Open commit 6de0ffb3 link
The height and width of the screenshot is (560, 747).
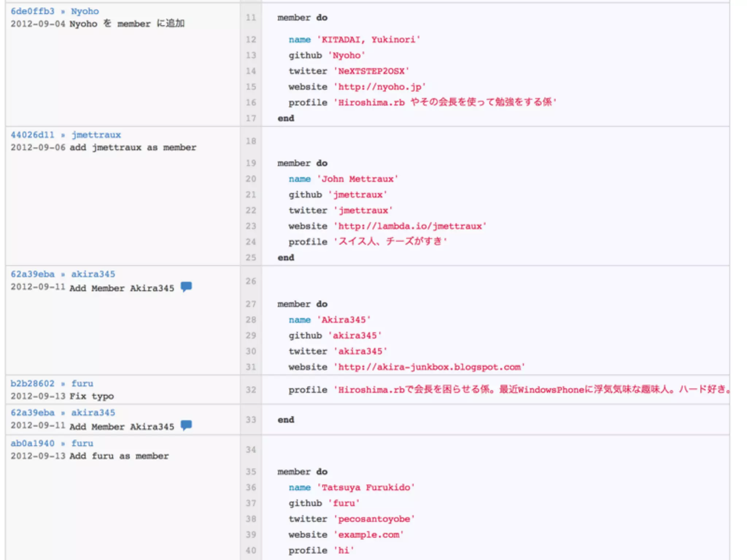[x=32, y=11]
